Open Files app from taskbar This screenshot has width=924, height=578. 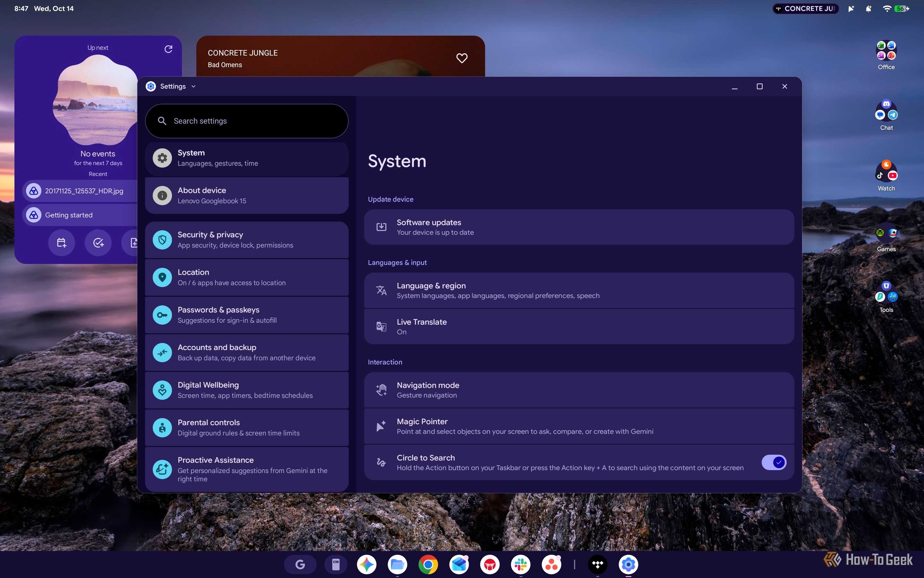(398, 564)
